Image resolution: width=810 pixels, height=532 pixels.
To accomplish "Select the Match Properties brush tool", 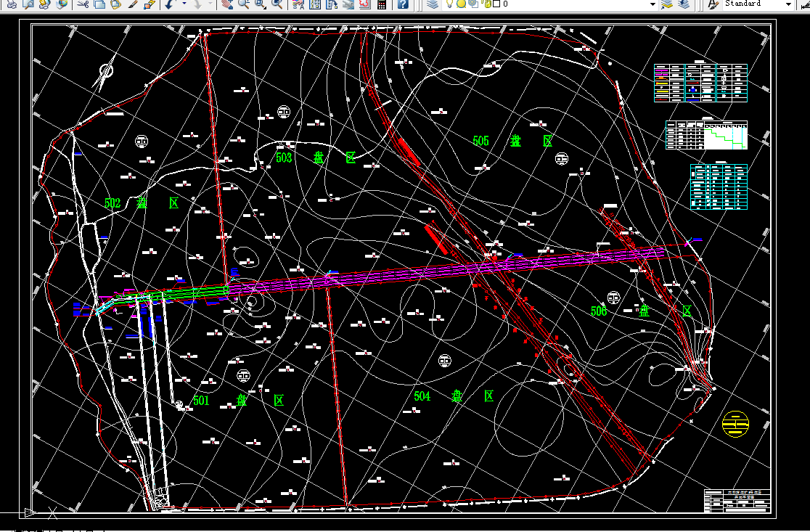I will tap(133, 4).
